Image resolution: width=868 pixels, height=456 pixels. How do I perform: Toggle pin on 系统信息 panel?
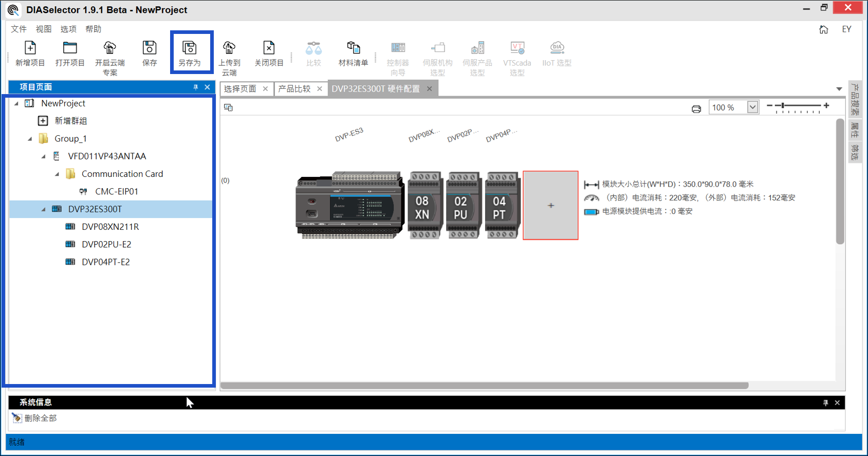(x=825, y=403)
